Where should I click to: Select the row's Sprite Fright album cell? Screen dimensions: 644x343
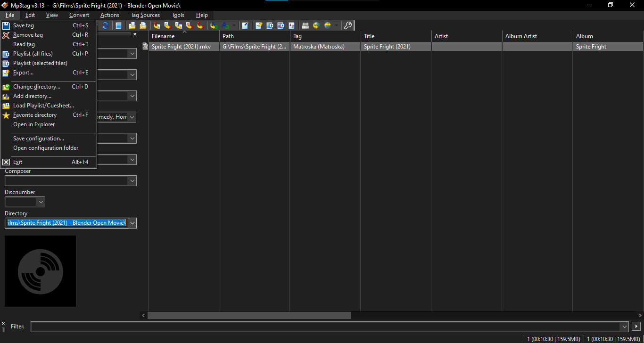tap(609, 47)
